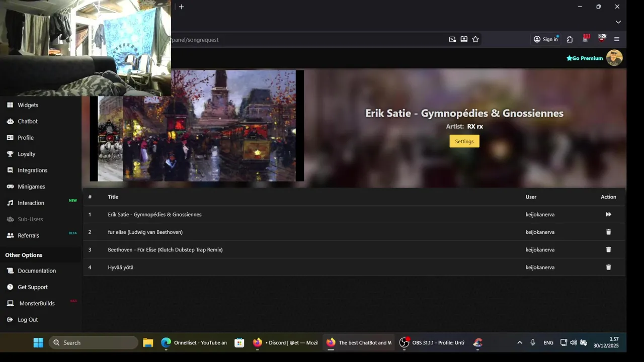The image size is (644, 362).
Task: Click the picture-in-picture address bar icon
Action: 452,39
